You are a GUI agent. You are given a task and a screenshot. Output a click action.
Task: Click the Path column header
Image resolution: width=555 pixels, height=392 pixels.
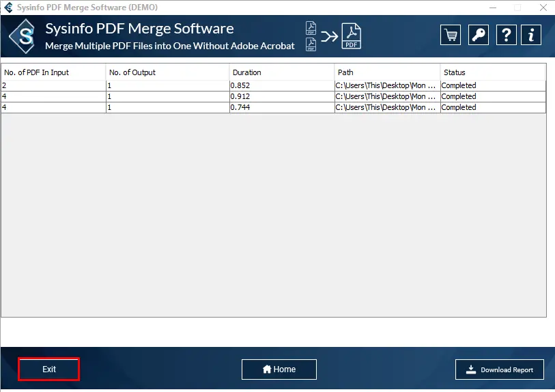click(387, 72)
